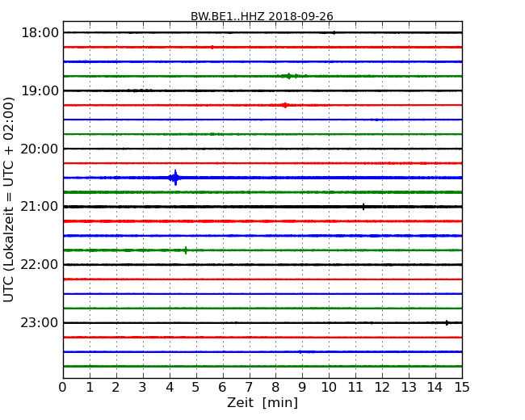Image resolution: width=525 pixels, height=420 pixels.
Task: Click the red dot on trace below 18:00
Action: click(x=212, y=47)
